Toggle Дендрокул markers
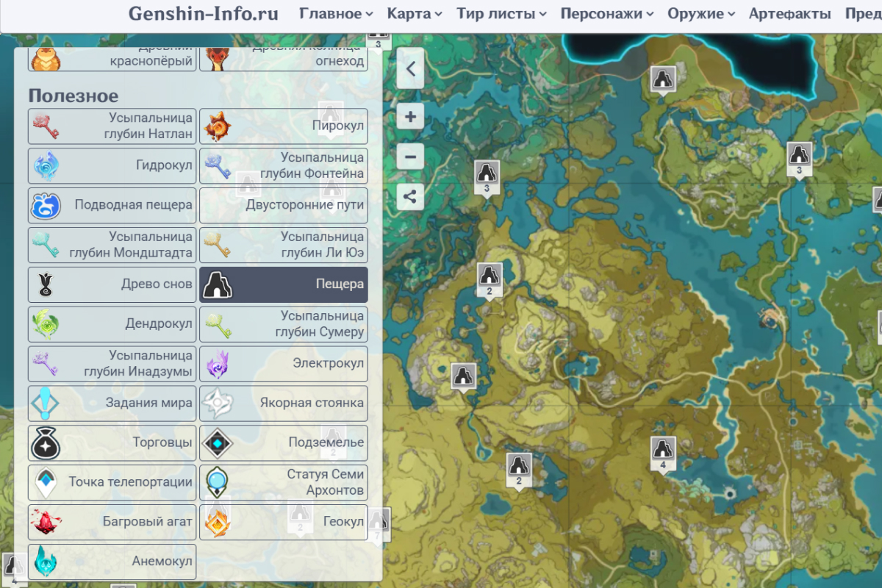This screenshot has width=882, height=588. pyautogui.click(x=112, y=324)
